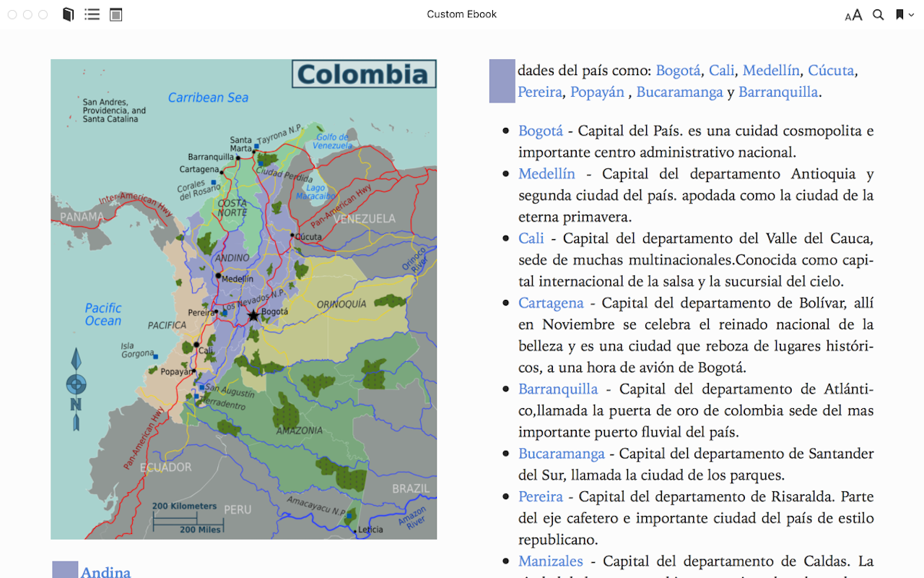The height and width of the screenshot is (578, 924).
Task: Open the Bucaramanga bullet link
Action: coord(562,454)
